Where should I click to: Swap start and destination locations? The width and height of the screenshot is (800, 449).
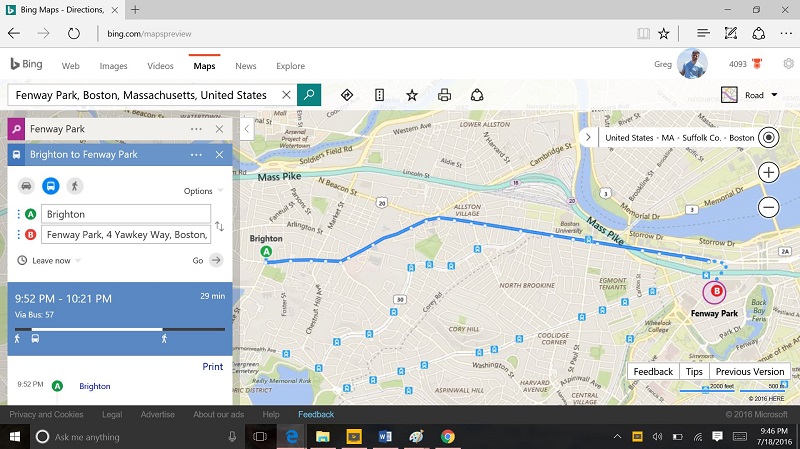click(x=219, y=226)
